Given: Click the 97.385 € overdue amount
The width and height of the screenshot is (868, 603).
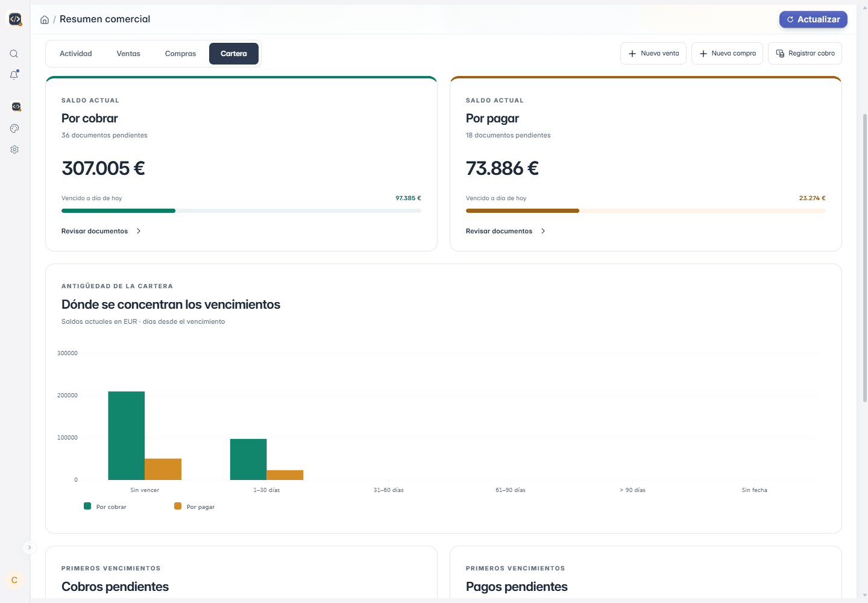Looking at the screenshot, I should (x=408, y=198).
